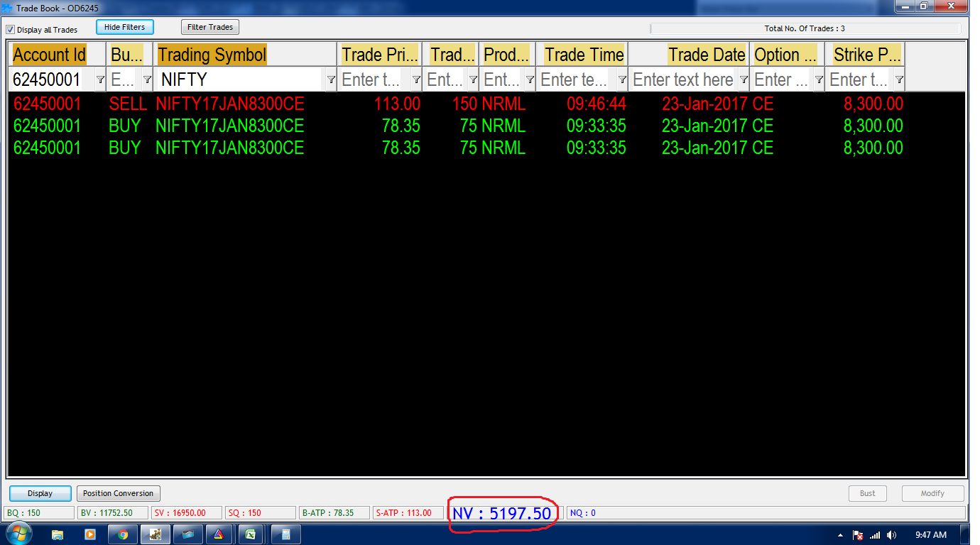Screen dimensions: 980x545
Task: Click the SQ : 150 status field
Action: point(261,512)
